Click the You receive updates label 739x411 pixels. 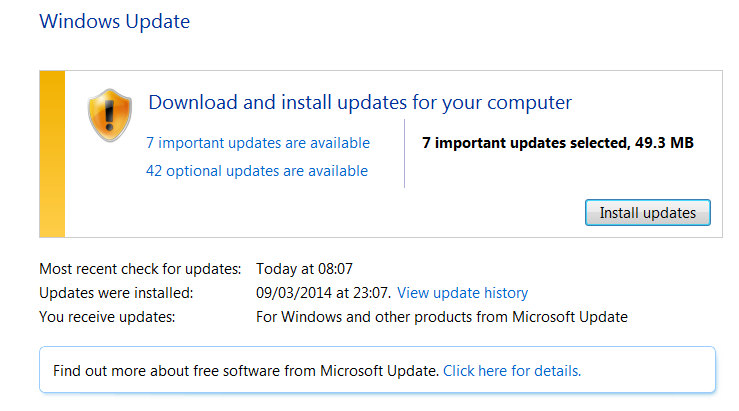point(107,317)
